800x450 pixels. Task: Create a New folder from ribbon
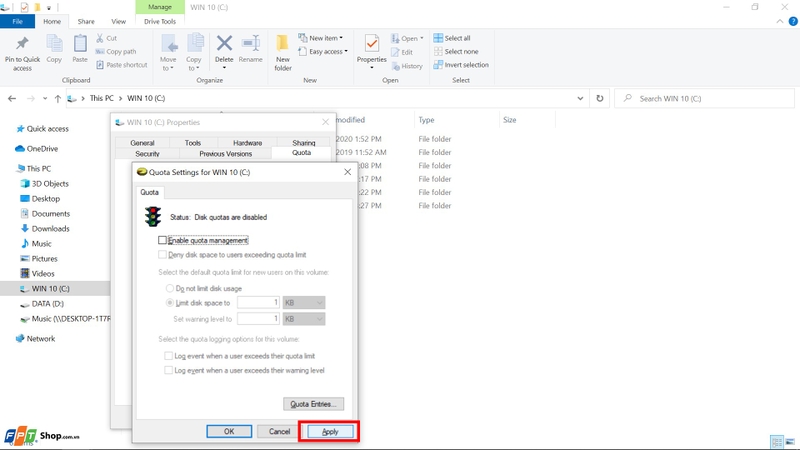[283, 53]
